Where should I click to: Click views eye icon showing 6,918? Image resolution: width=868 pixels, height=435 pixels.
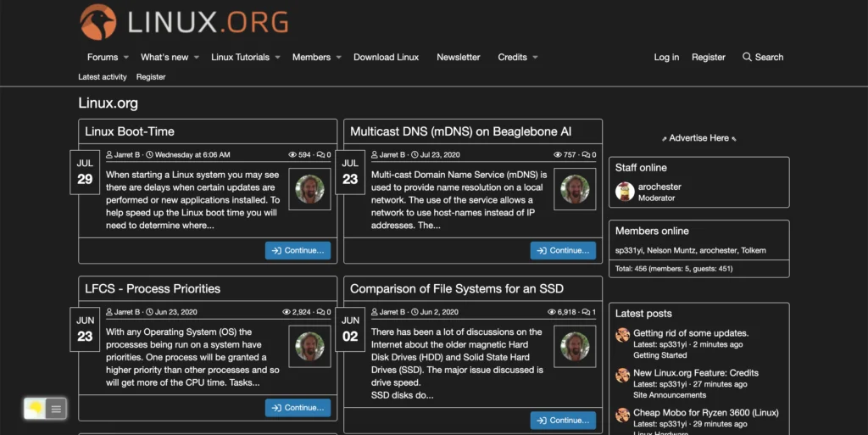(551, 312)
